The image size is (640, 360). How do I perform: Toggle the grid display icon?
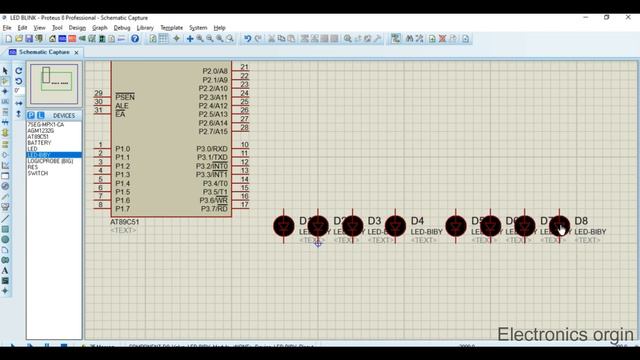(163, 39)
